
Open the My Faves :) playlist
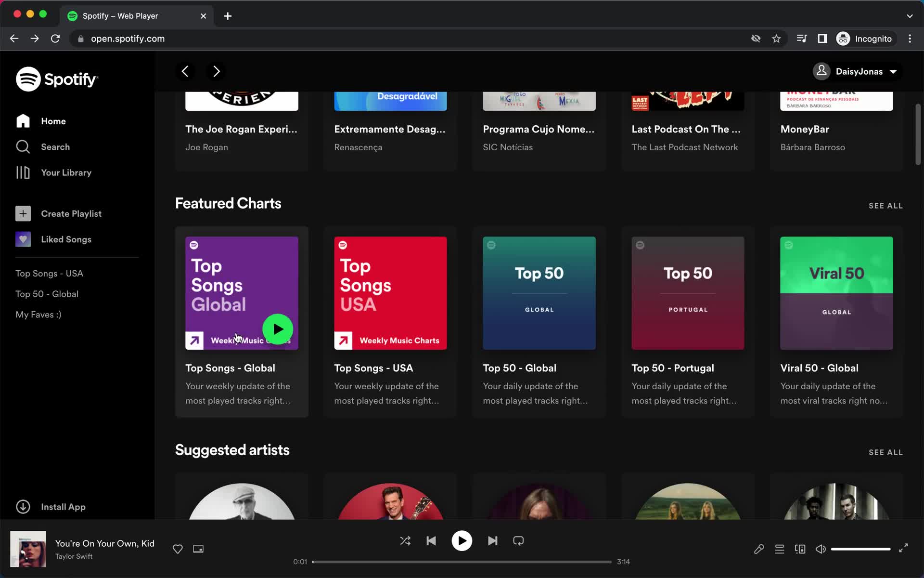38,315
